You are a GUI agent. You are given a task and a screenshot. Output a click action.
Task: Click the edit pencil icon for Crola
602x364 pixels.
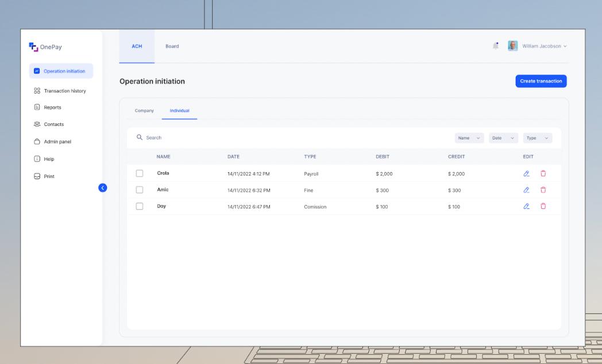[526, 173]
